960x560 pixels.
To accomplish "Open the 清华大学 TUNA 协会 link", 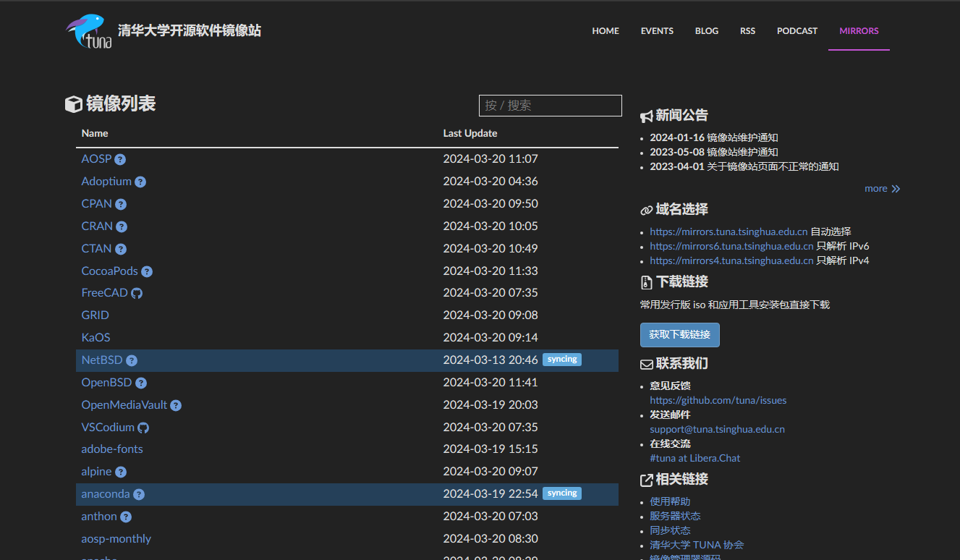I will (x=697, y=546).
